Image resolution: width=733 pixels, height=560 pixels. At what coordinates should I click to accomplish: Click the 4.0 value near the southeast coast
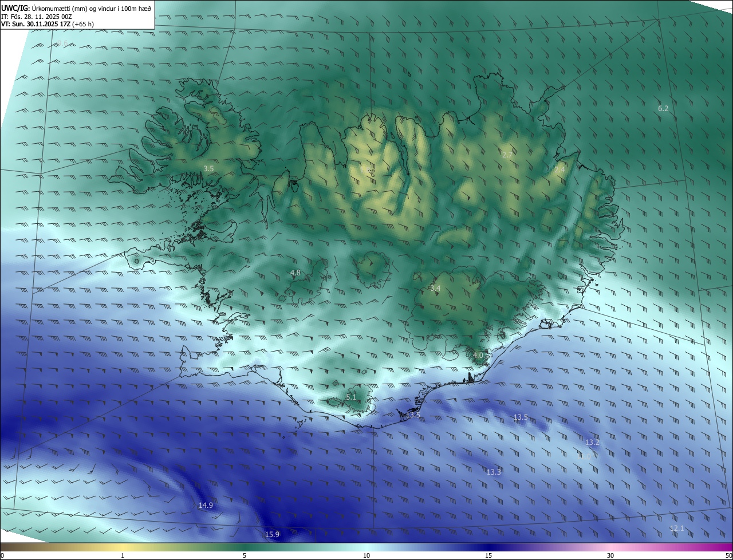point(478,356)
